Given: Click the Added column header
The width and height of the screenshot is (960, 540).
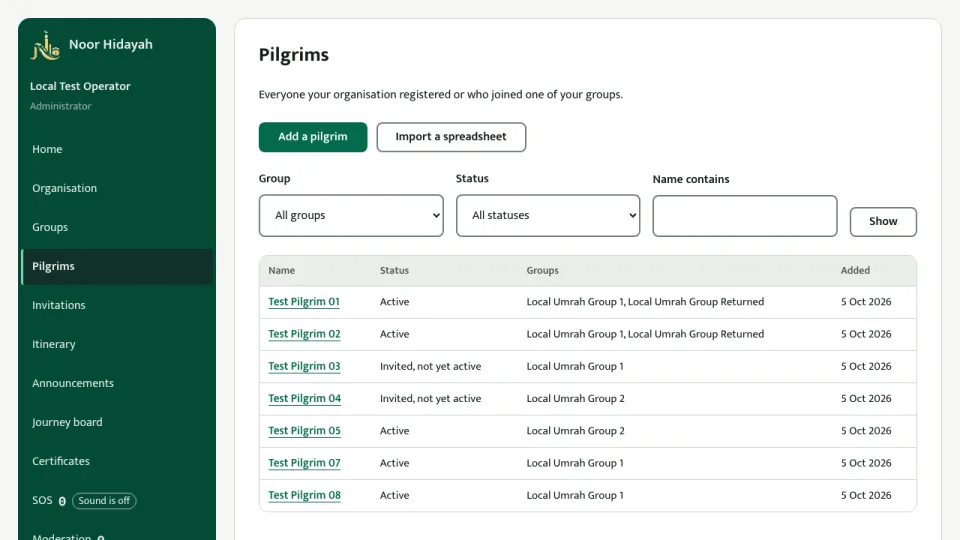Looking at the screenshot, I should 855,271.
